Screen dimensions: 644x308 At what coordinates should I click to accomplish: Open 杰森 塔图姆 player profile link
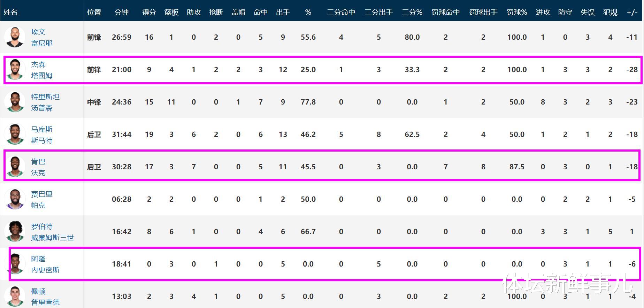click(41, 70)
